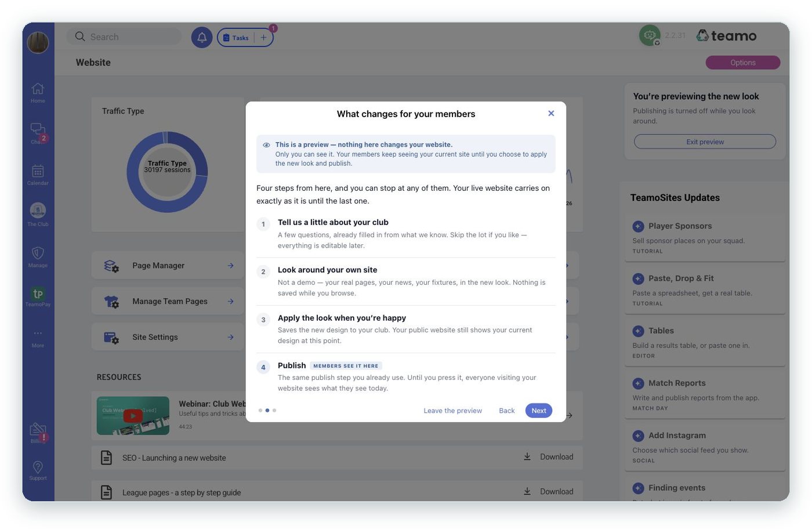
Task: Open the Match Reports update
Action: click(x=705, y=395)
